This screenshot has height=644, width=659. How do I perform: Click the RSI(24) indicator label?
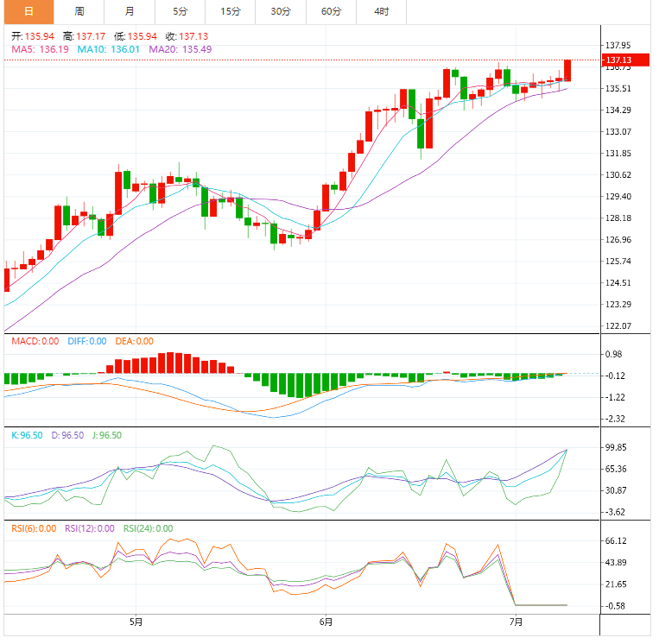pyautogui.click(x=148, y=528)
